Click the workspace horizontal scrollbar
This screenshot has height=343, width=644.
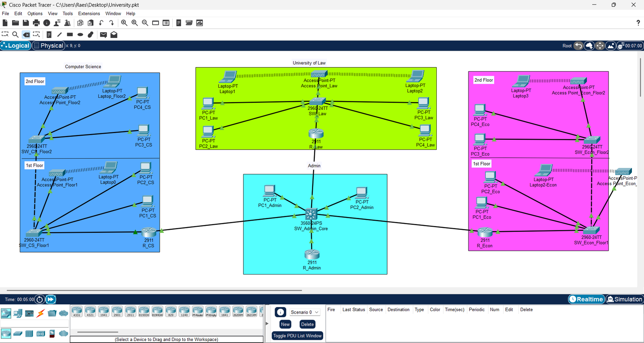(x=154, y=290)
